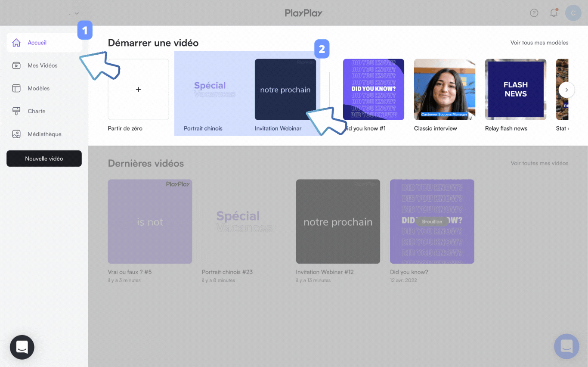Viewport: 588px width, 367px height.
Task: Choose the Classic interview template
Action: pos(444,90)
